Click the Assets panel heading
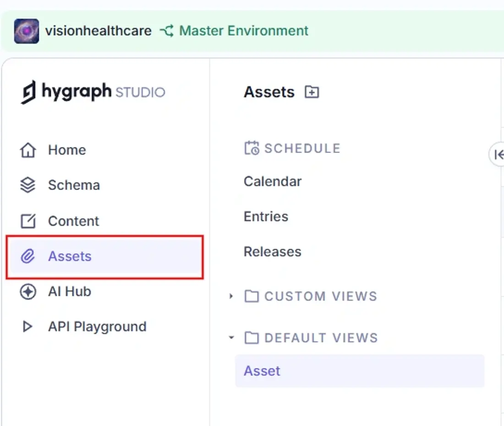 (269, 92)
